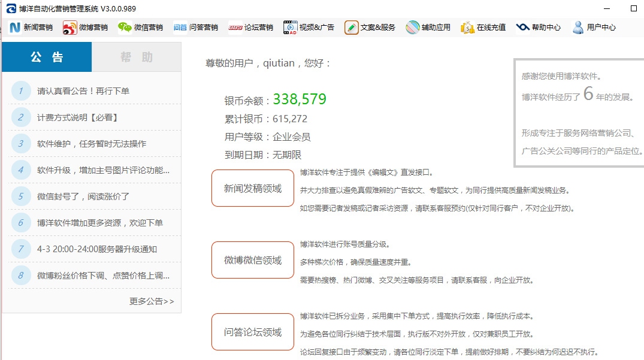Open announcement 请认真看公告！再行下单
Screen dimensions: 644x360
coord(83,91)
